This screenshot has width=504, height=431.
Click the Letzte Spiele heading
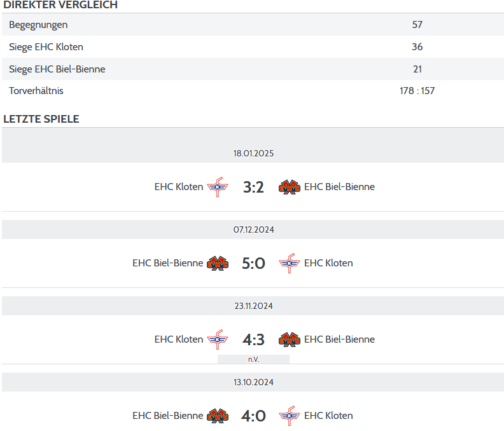click(x=41, y=119)
